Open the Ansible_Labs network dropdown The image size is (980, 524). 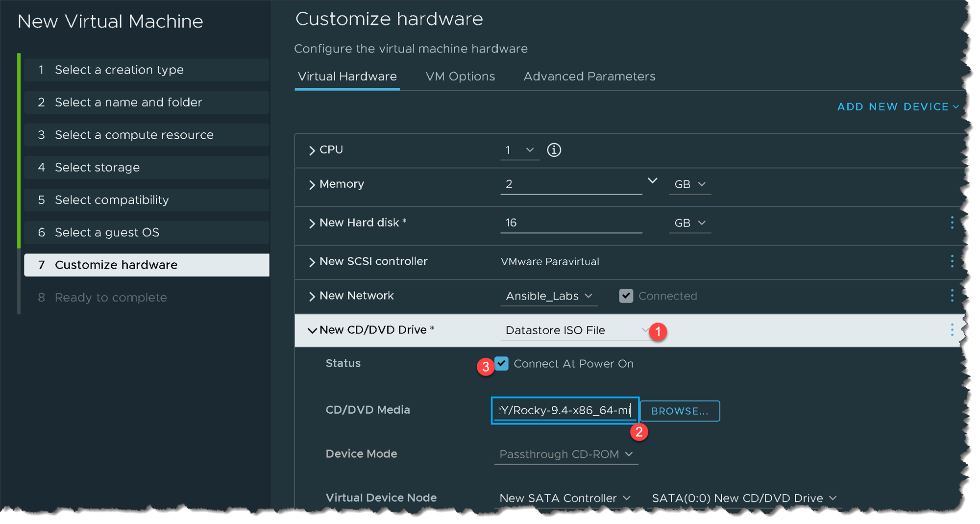click(549, 296)
